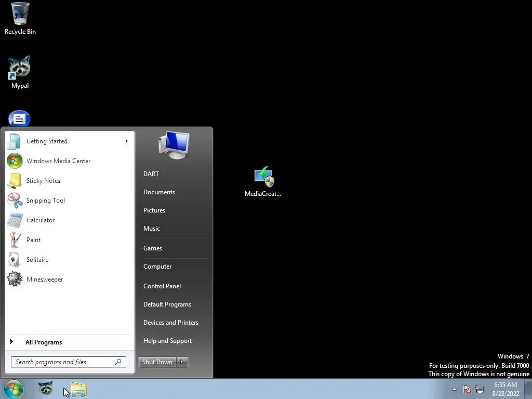This screenshot has width=532, height=399.
Task: Open Computer from Start menu
Action: [x=157, y=267]
